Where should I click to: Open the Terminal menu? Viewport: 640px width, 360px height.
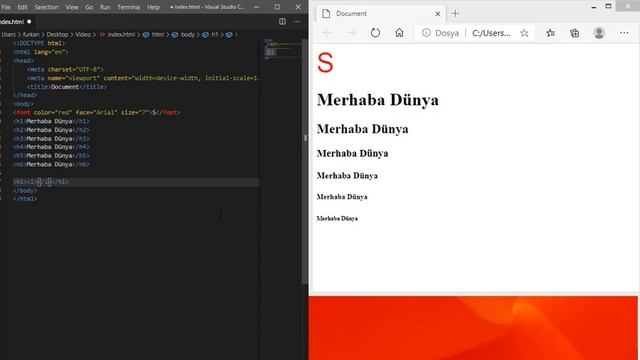click(x=129, y=7)
